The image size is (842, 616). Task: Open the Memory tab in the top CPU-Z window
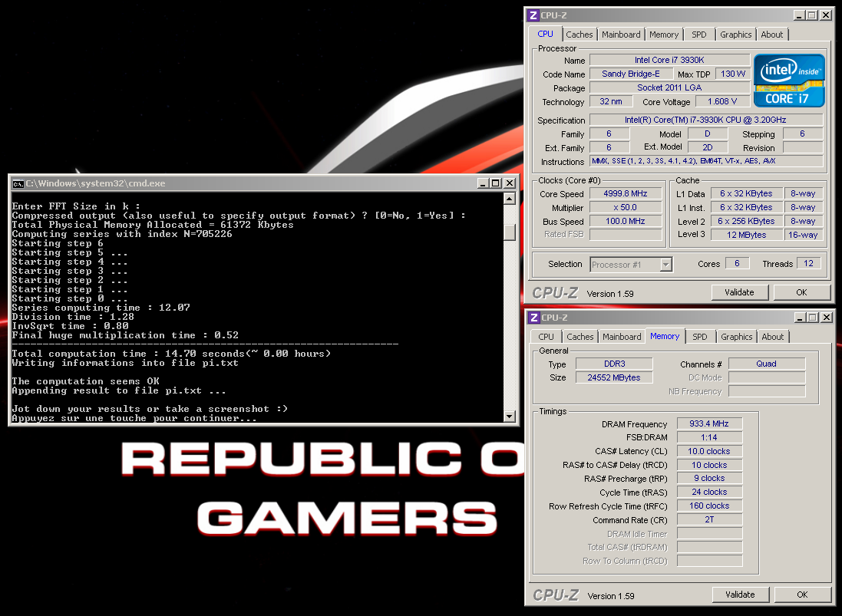click(664, 35)
